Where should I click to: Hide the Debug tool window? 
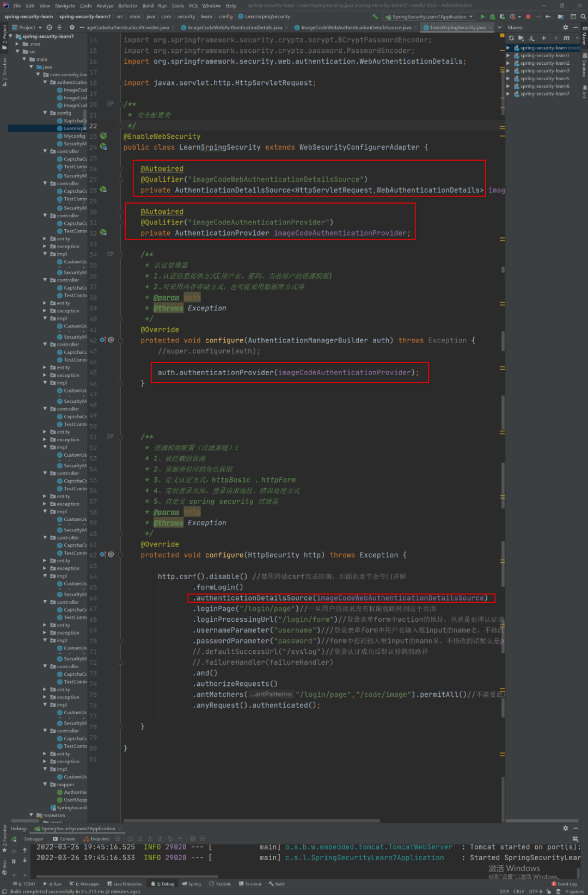click(575, 828)
